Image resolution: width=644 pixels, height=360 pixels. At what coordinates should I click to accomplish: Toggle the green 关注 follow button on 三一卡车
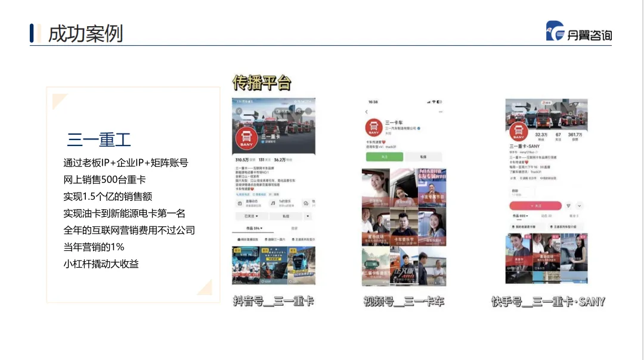tap(385, 157)
